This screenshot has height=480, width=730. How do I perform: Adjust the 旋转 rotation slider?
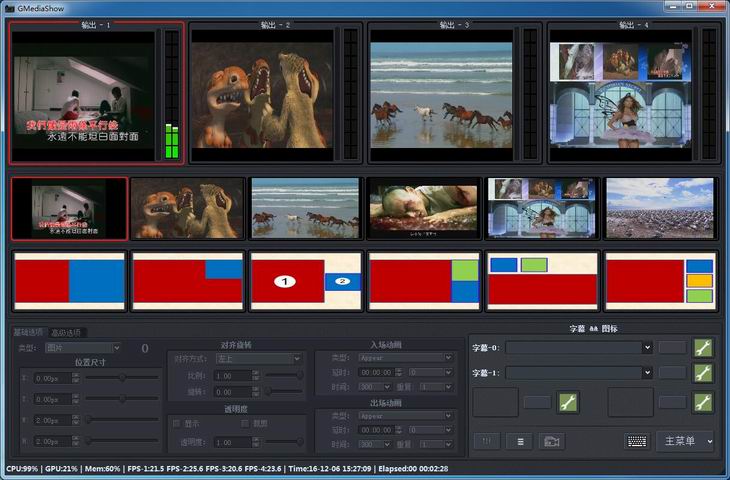(x=284, y=392)
